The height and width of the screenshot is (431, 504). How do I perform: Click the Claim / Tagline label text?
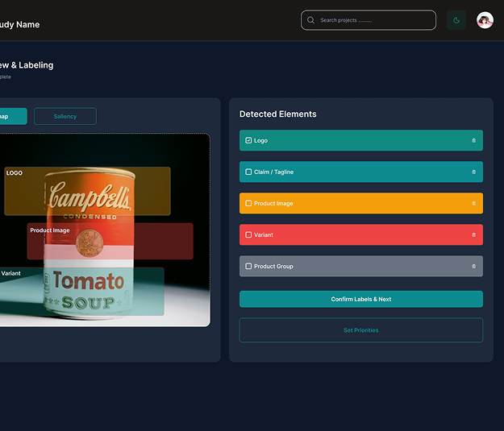[273, 172]
